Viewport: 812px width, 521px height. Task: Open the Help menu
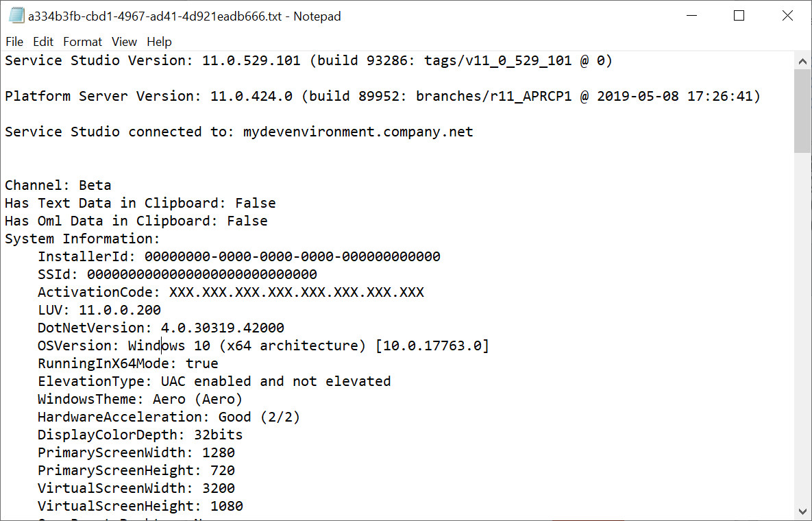coord(159,42)
